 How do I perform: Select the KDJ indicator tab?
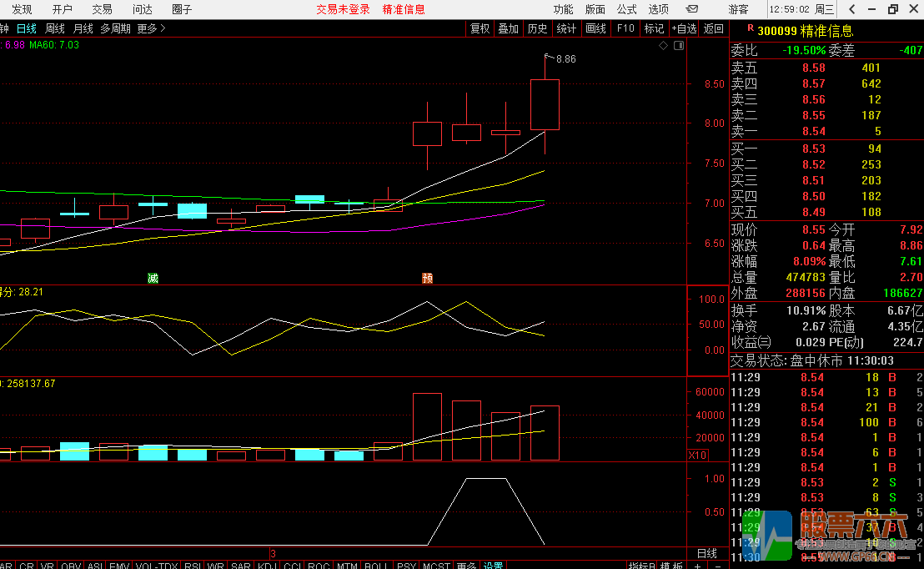(x=267, y=566)
